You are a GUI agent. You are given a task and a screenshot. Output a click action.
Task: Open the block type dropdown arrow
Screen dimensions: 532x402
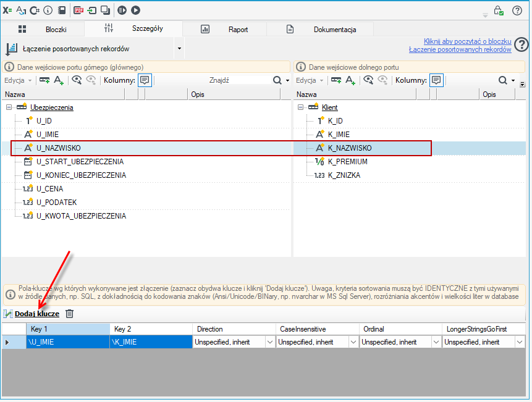[x=179, y=48]
